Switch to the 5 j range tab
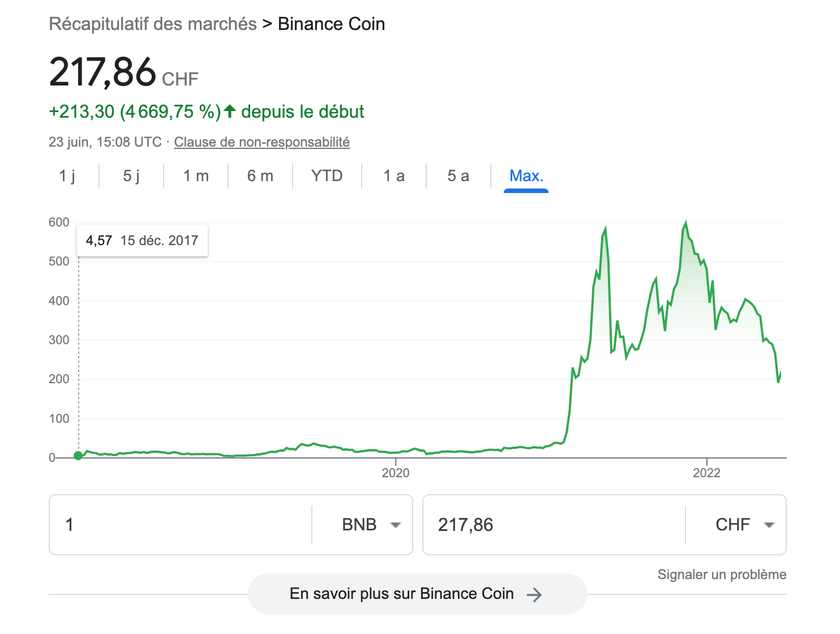Image resolution: width=840 pixels, height=634 pixels. click(x=131, y=176)
